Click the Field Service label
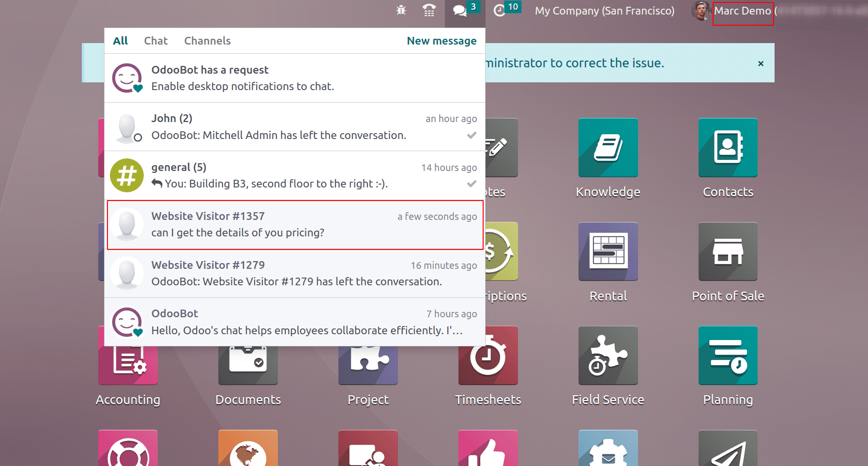 pos(608,400)
